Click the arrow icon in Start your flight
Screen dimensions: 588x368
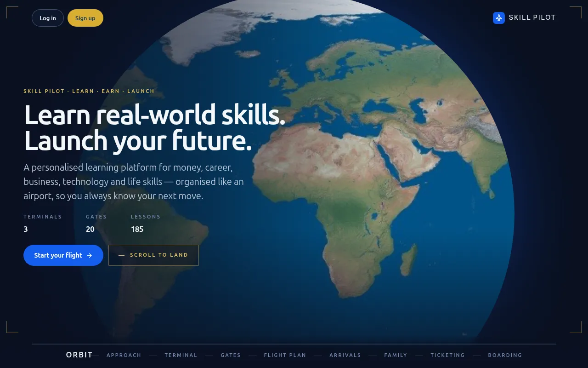(90, 255)
